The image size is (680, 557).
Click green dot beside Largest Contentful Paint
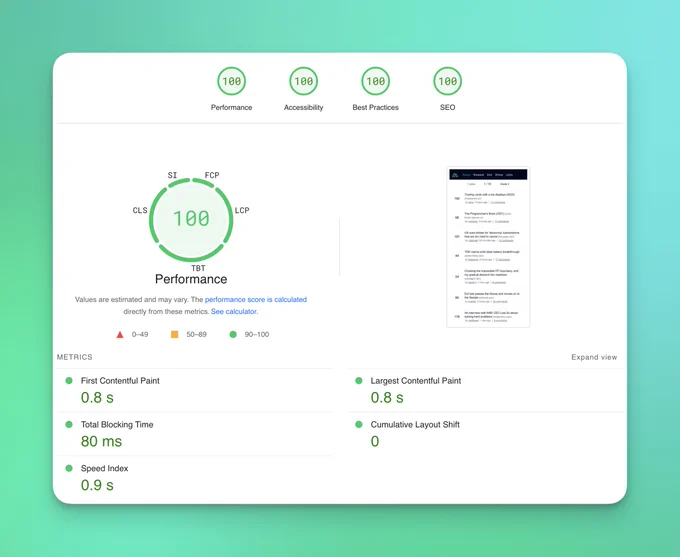pos(359,380)
